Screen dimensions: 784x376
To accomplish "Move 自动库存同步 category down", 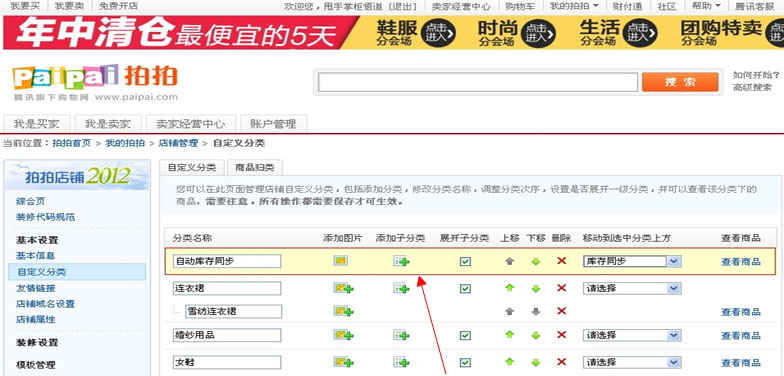I will (536, 261).
